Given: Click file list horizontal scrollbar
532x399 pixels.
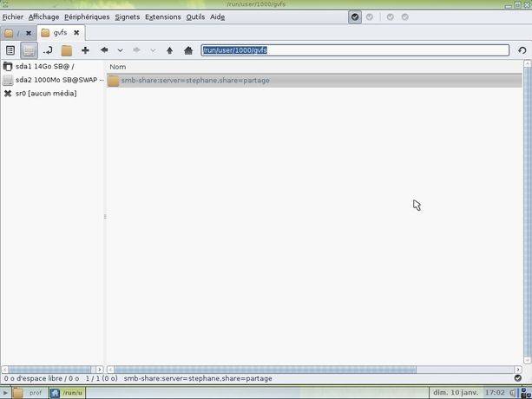Looking at the screenshot, I should [x=265, y=370].
